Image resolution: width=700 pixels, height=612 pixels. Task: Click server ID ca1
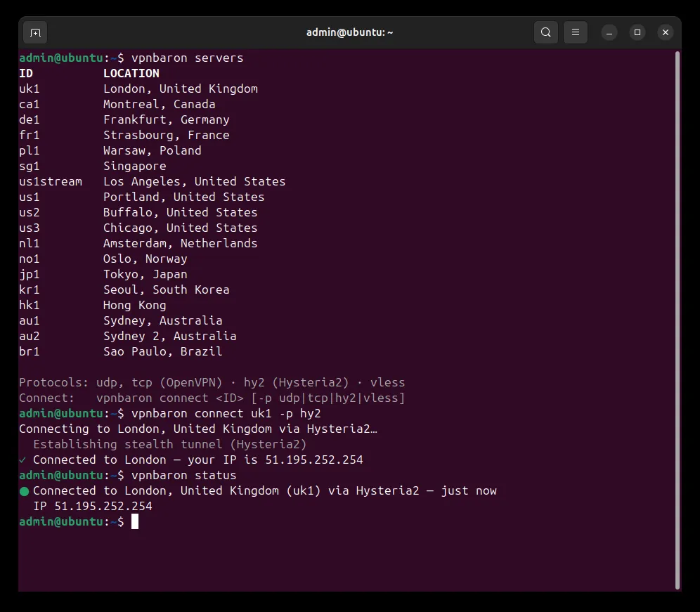(30, 105)
